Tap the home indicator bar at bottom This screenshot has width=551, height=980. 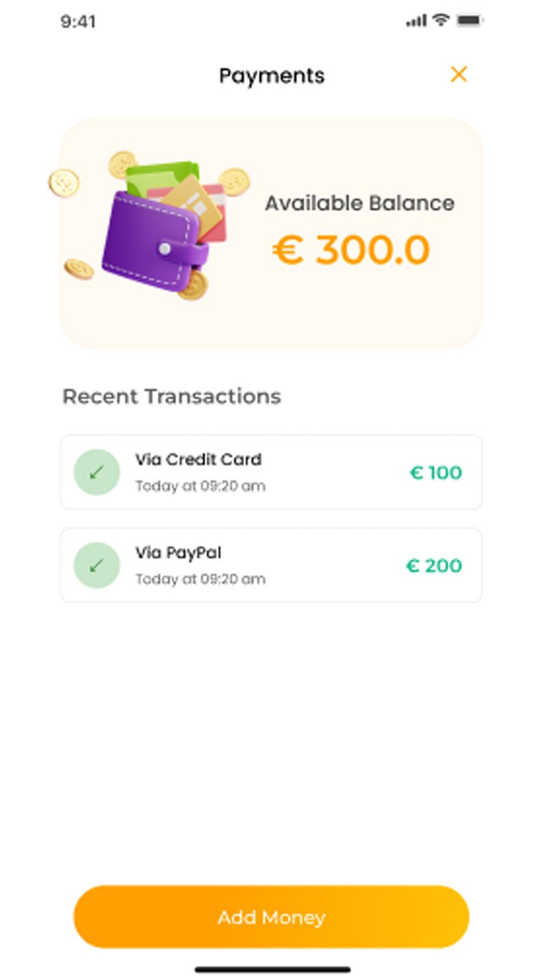click(273, 970)
